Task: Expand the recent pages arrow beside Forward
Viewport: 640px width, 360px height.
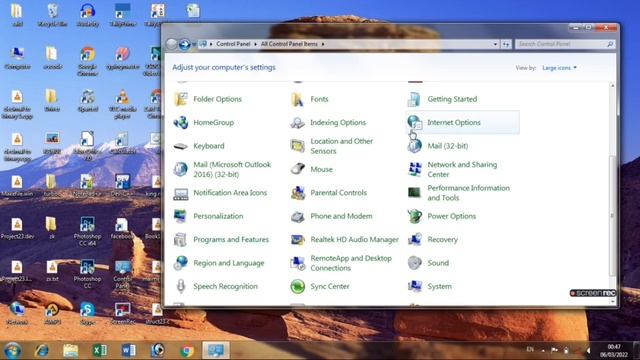Action: pos(194,44)
